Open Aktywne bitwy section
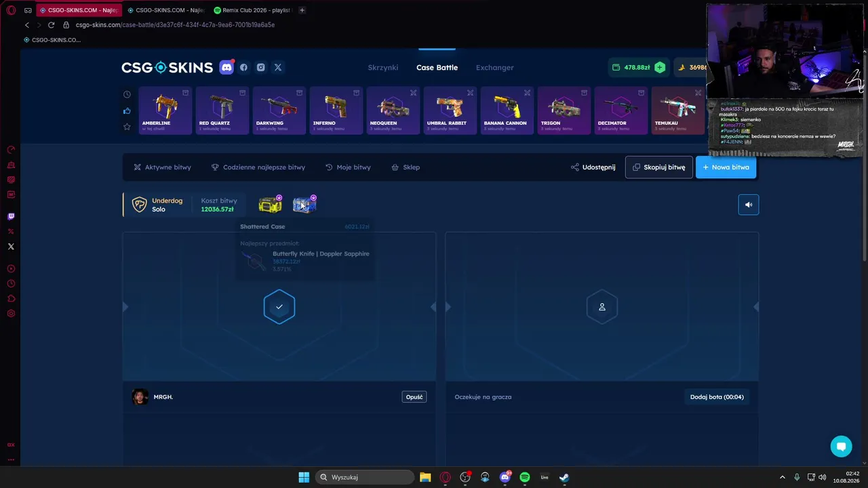868x488 pixels. [162, 167]
